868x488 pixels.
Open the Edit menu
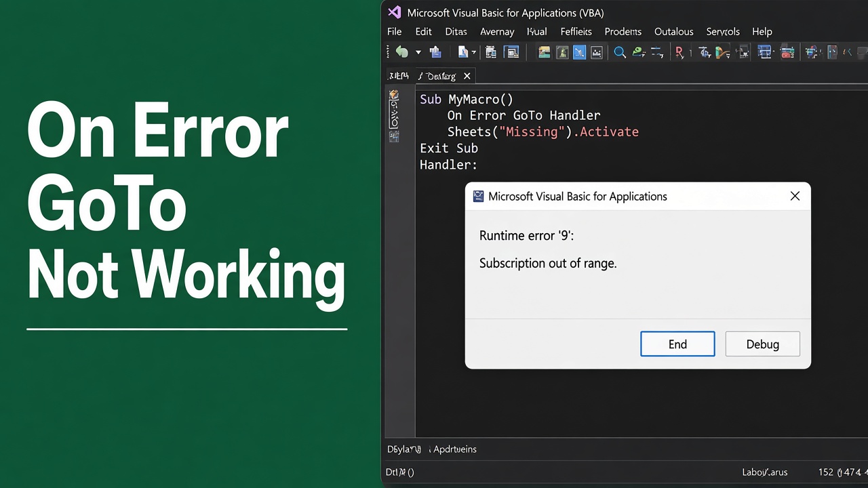click(x=424, y=31)
